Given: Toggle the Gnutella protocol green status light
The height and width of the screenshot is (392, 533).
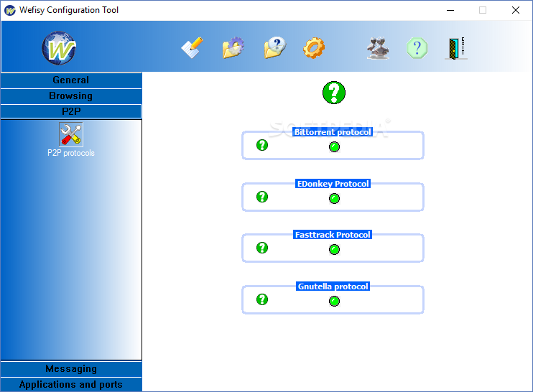Looking at the screenshot, I should click(335, 301).
